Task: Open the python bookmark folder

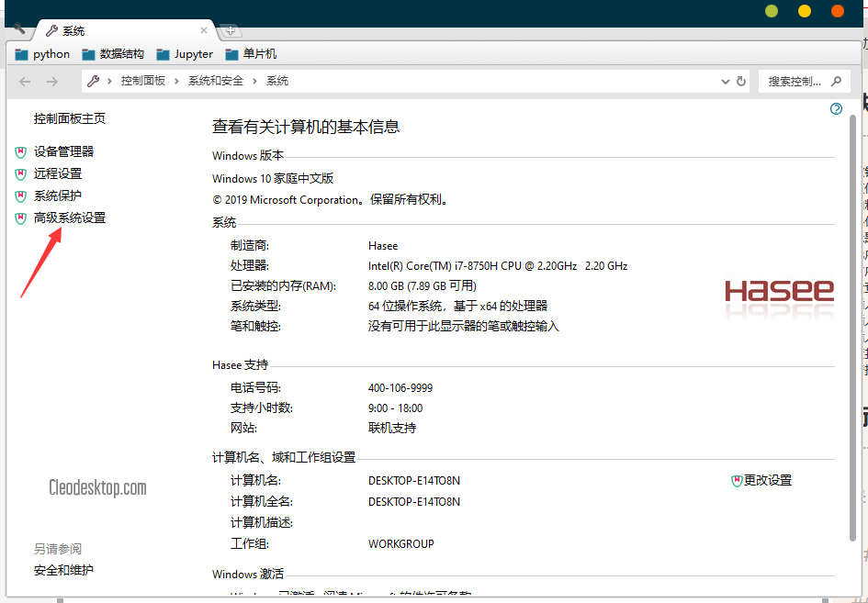Action: (42, 54)
